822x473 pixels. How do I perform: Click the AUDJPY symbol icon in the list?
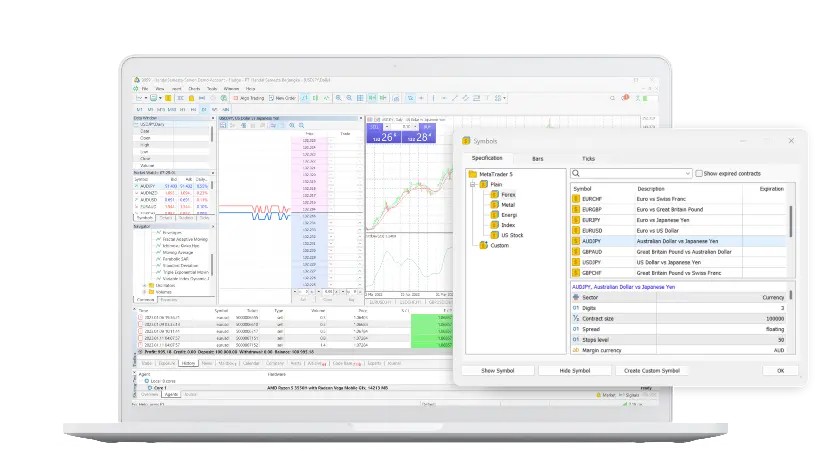(x=576, y=241)
